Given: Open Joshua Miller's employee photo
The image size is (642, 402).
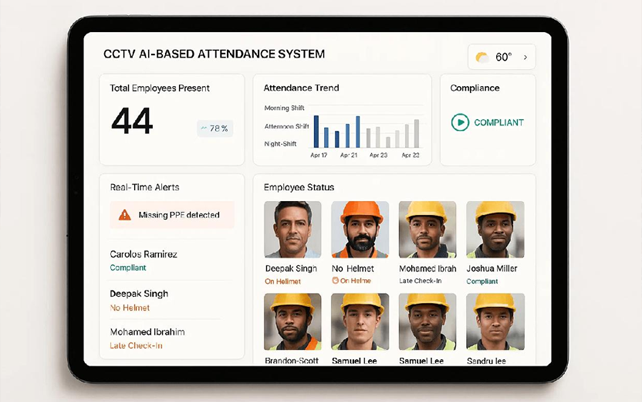Looking at the screenshot, I should (495, 230).
